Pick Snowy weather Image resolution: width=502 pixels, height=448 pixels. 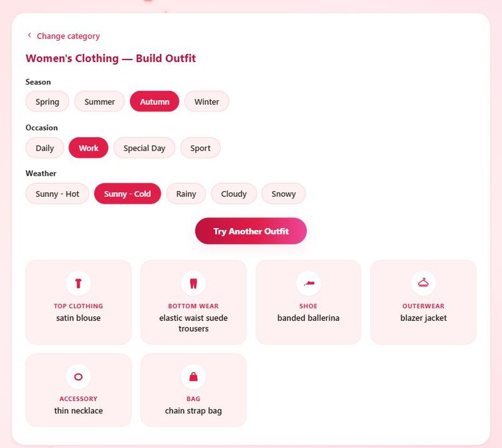[x=284, y=194]
